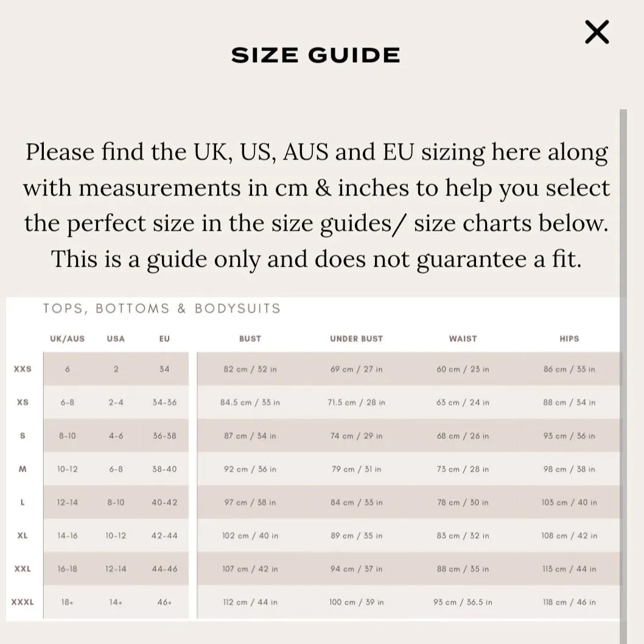Click the M size row label

[x=23, y=469]
